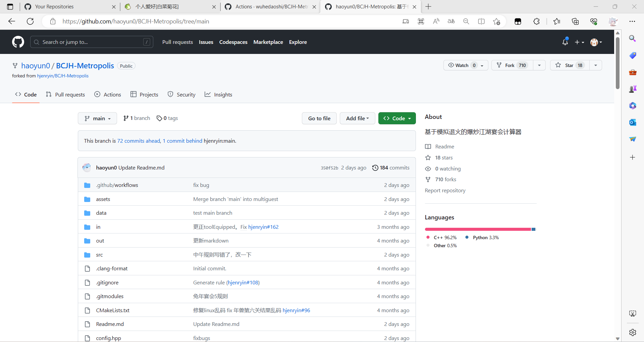Click the translate page icon
This screenshot has height=342, width=644.
(451, 21)
